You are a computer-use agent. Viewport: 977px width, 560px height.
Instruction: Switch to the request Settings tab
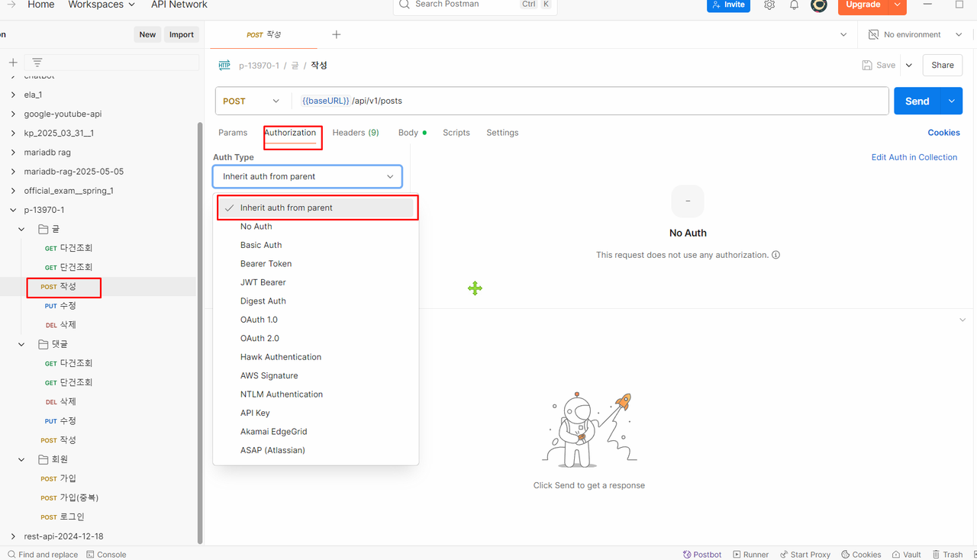[502, 133]
